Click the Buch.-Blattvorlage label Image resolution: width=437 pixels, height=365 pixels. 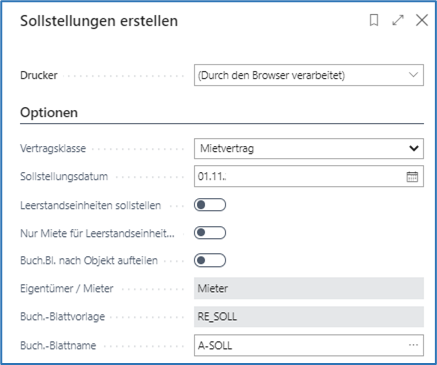[x=63, y=316]
